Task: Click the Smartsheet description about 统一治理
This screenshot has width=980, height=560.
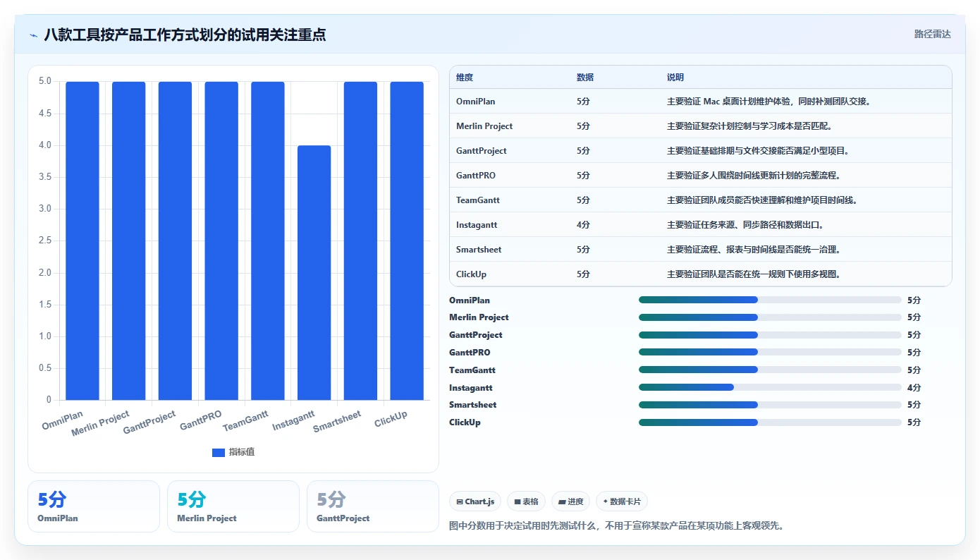Action: tap(754, 250)
